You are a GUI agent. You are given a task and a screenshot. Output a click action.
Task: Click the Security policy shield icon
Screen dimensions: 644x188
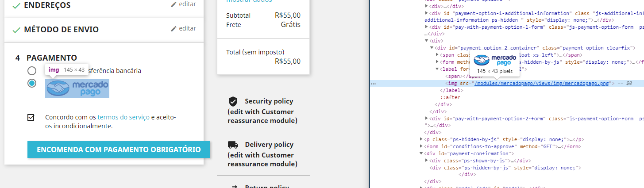233,101
